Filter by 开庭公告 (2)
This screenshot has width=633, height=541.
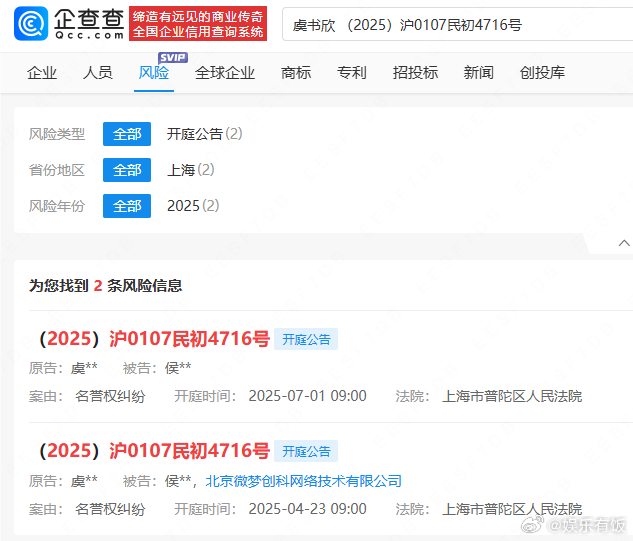coord(205,134)
